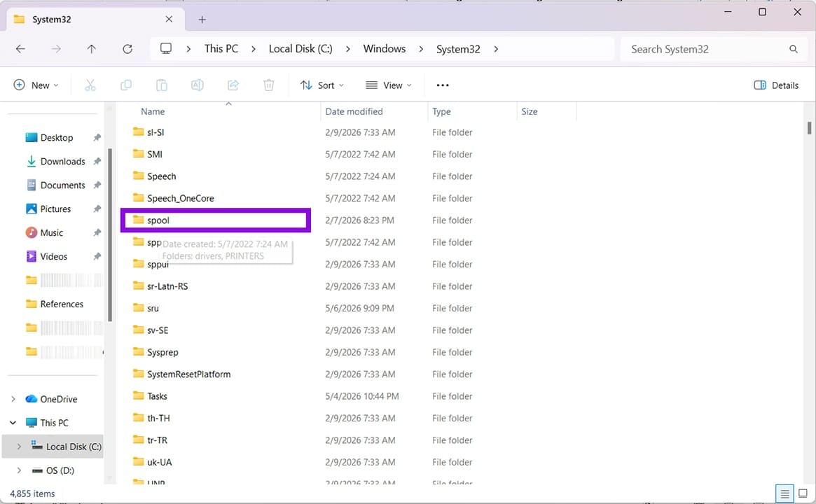Click This PC breadcrumb in address bar
This screenshot has width=816, height=504.
tap(221, 49)
